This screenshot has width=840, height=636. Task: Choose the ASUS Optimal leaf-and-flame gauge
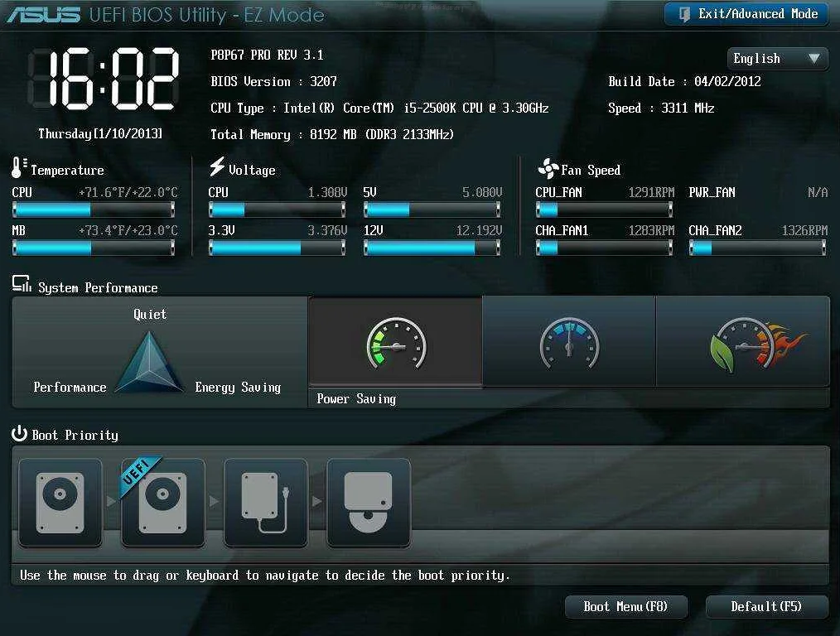point(743,341)
